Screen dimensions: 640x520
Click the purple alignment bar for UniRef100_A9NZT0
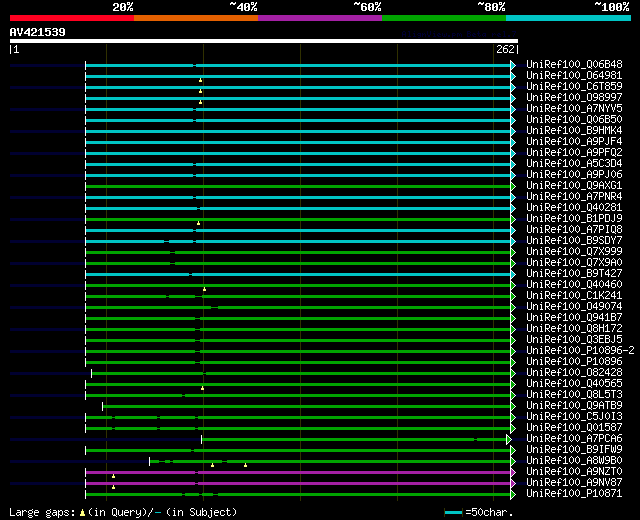point(300,472)
